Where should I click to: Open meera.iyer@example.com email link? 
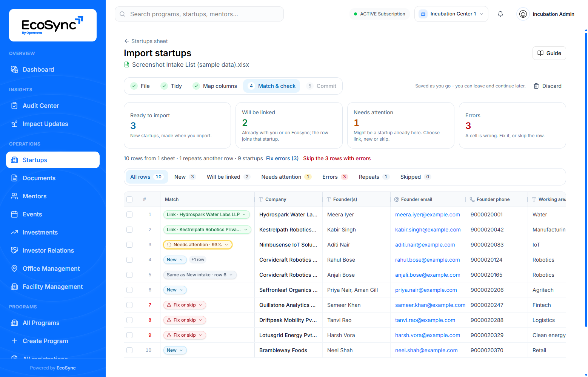click(x=428, y=215)
